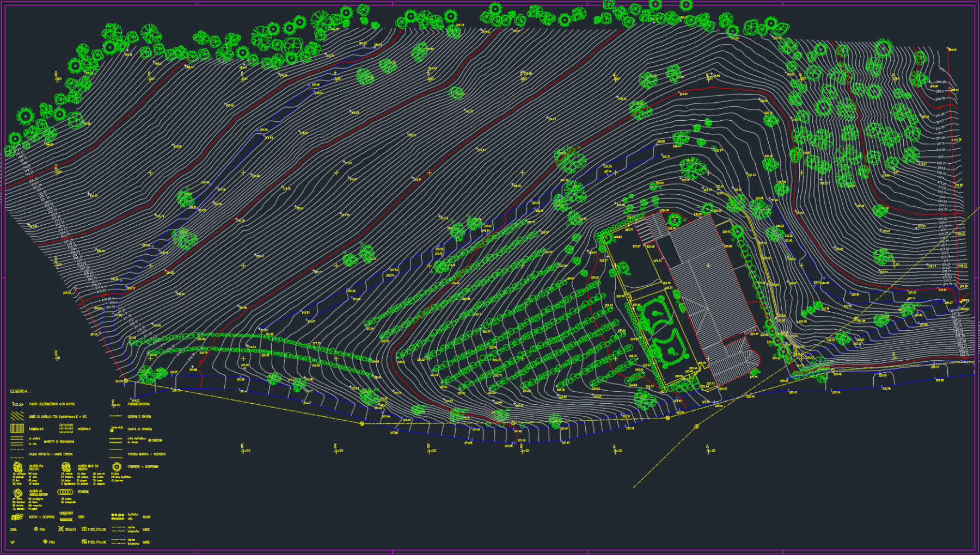Click the ornamental tree symbol in legend
Viewport: 980px width, 555px height.
[x=18, y=493]
